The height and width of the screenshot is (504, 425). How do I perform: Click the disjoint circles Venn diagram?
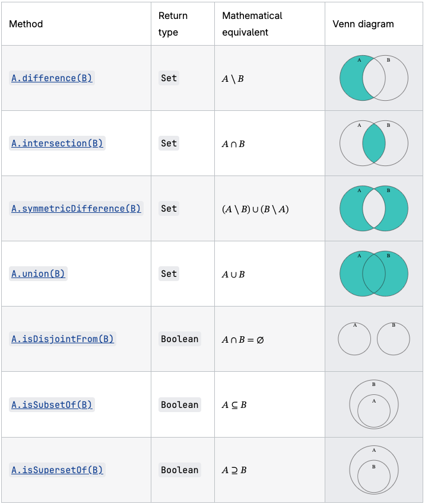373,339
